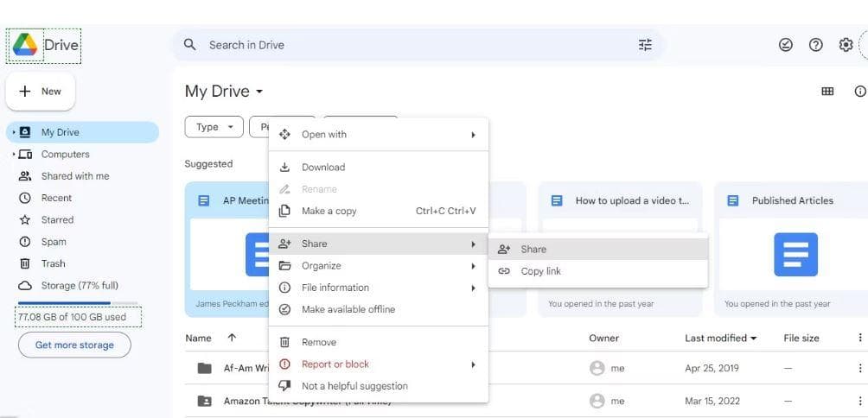
Task: Click the search magnifier icon
Action: coord(190,45)
